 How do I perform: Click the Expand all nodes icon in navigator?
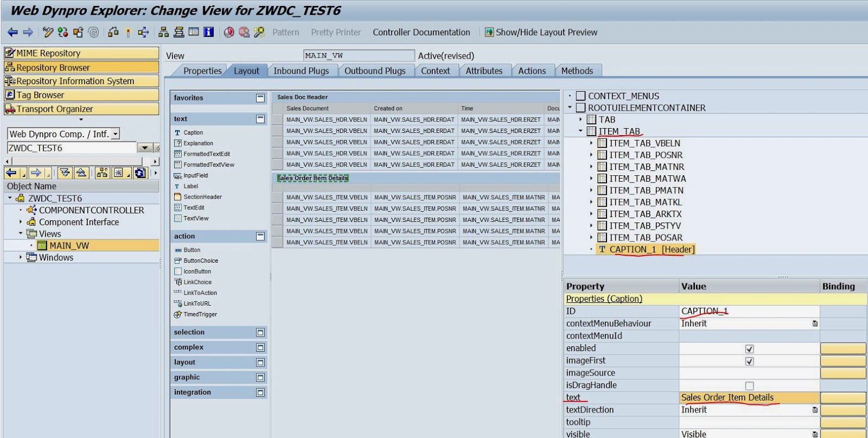coord(65,173)
